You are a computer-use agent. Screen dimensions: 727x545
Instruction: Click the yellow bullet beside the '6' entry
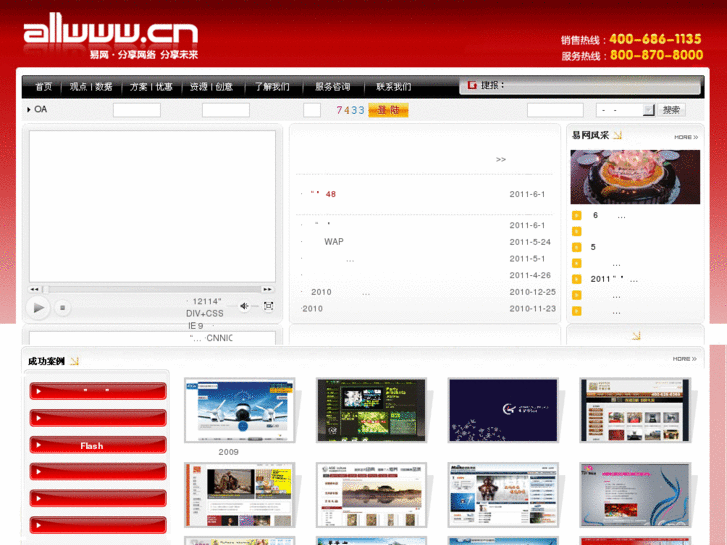[576, 216]
